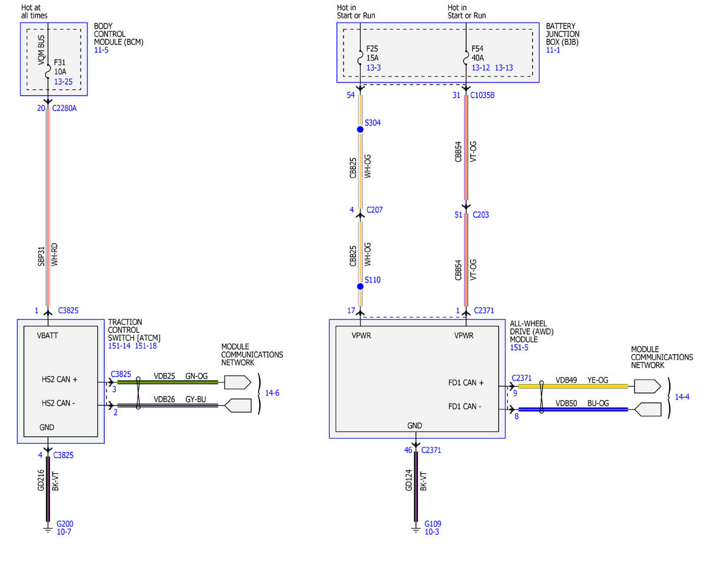
Task: Open ground G200 reference
Action: (x=65, y=524)
